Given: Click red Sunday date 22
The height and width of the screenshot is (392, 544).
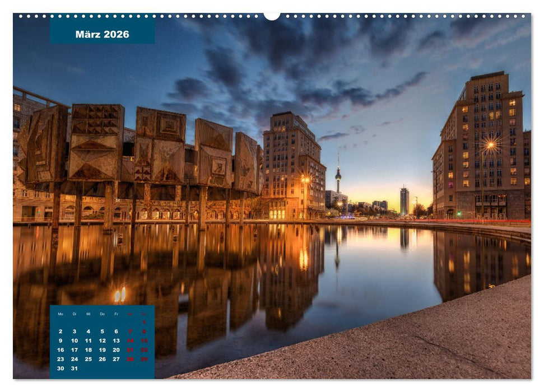Looking at the screenshot, I should point(144,350).
